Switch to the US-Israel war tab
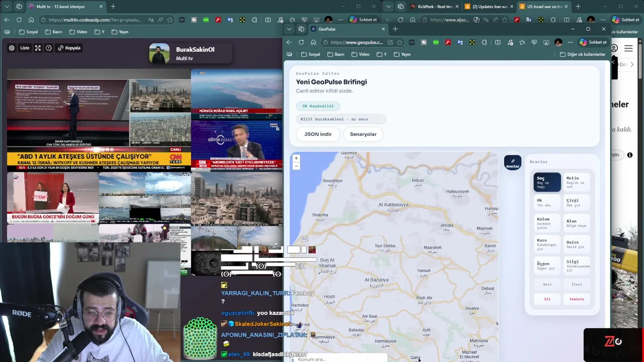Screen dimensions: 644x362 tap(544, 7)
